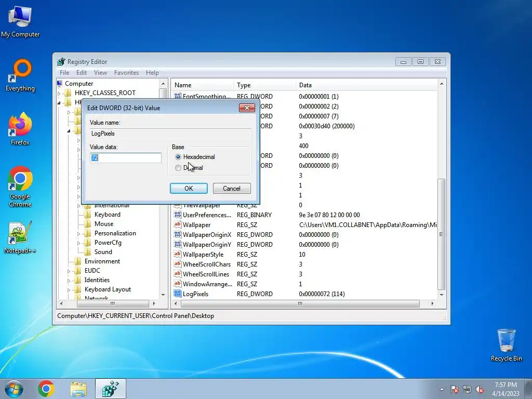
Task: Select the FontSmoothing DWORD value icon
Action: [x=178, y=96]
